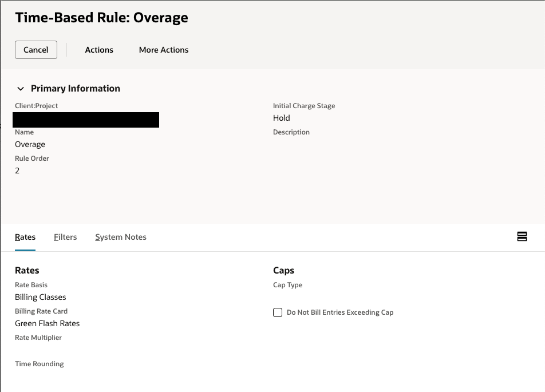Click the Time-Based Rule: Overage title

tap(101, 18)
